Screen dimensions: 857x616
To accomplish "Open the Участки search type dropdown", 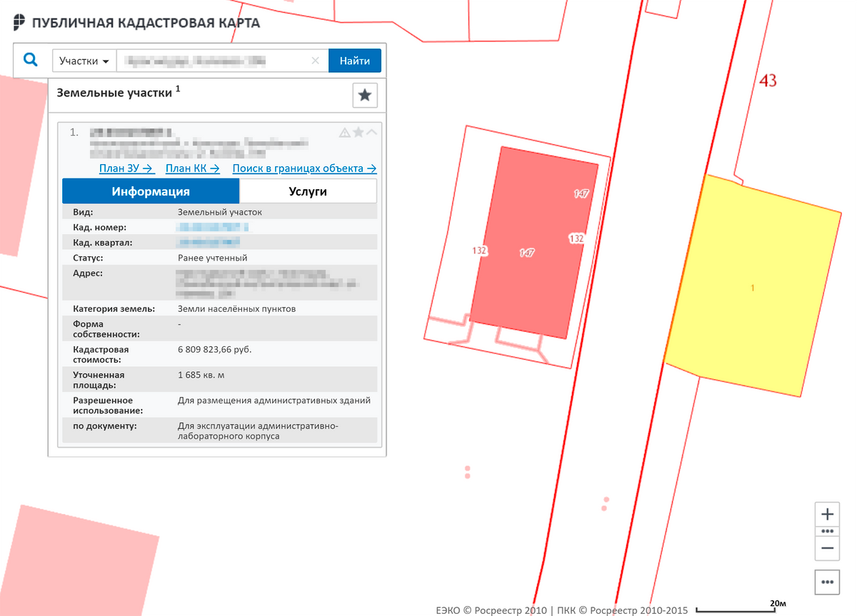I will tap(84, 61).
